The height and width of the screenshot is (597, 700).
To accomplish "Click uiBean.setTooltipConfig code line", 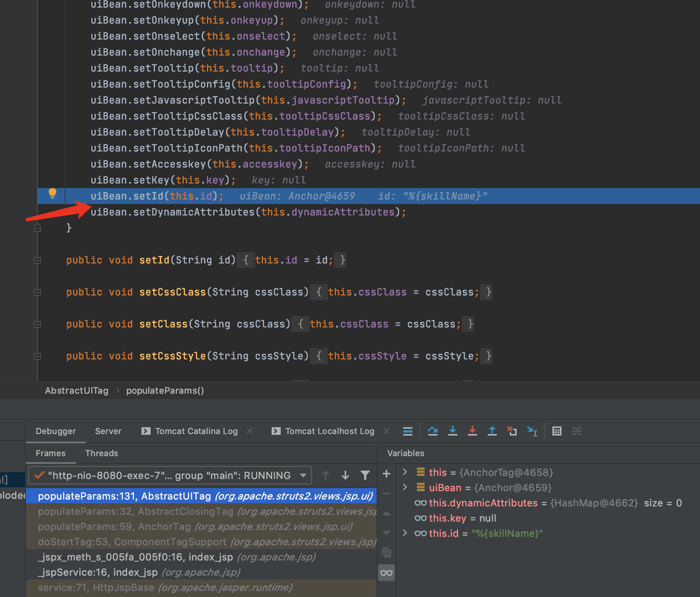I will pos(224,84).
